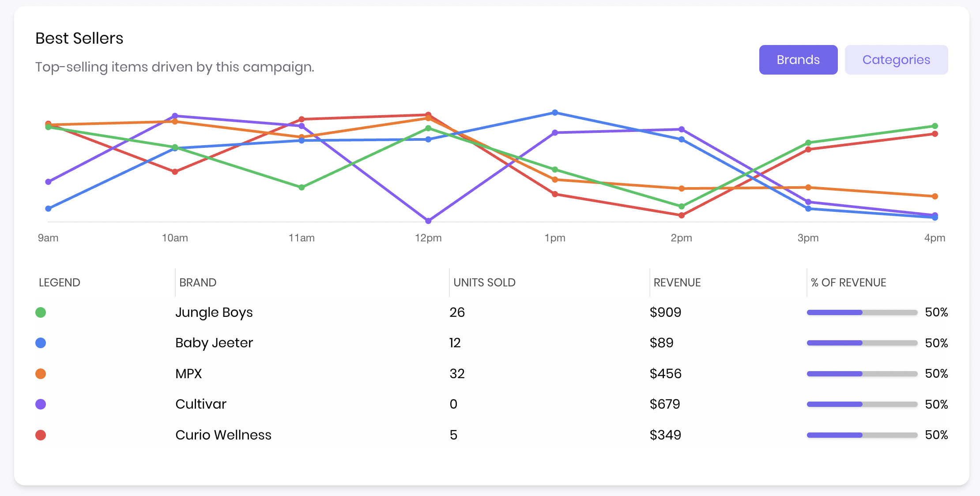Select the Curio Wellness brand name
Image resolution: width=980 pixels, height=496 pixels.
pyautogui.click(x=223, y=435)
